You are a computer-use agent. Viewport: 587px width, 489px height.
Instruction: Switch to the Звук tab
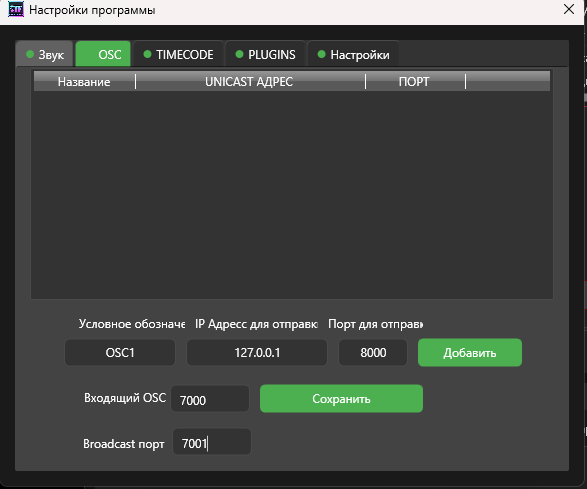click(x=45, y=54)
